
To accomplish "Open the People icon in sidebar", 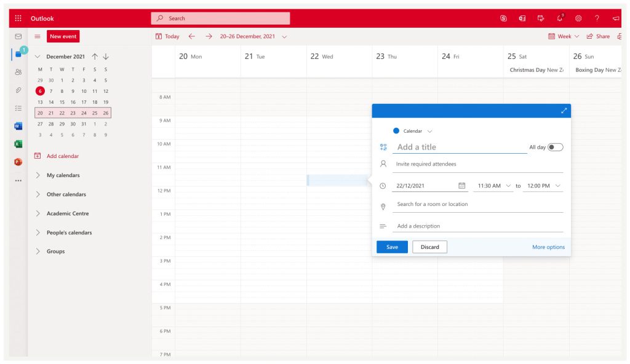I will coord(18,72).
